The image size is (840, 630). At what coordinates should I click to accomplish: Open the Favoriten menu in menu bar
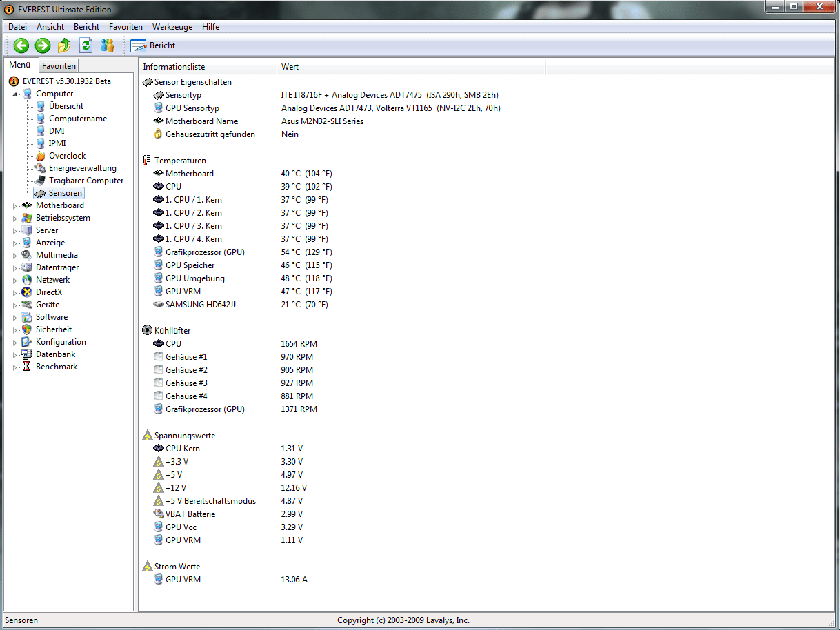point(126,27)
